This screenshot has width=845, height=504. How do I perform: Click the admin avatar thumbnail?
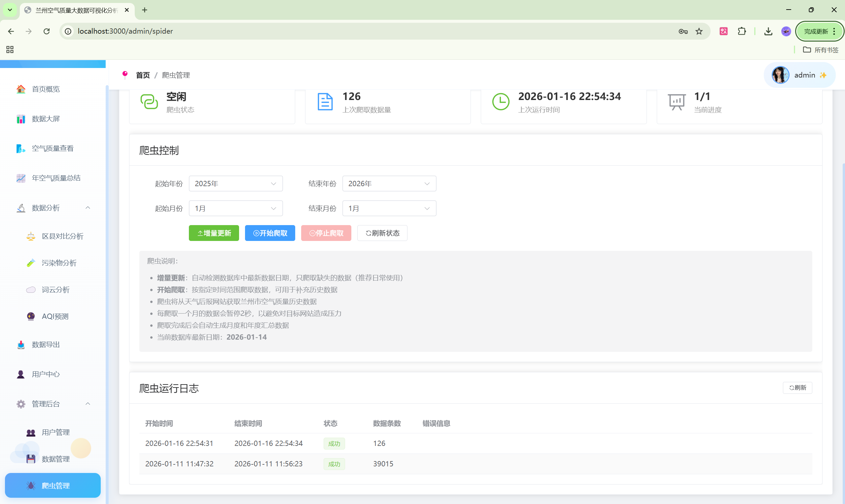click(780, 75)
